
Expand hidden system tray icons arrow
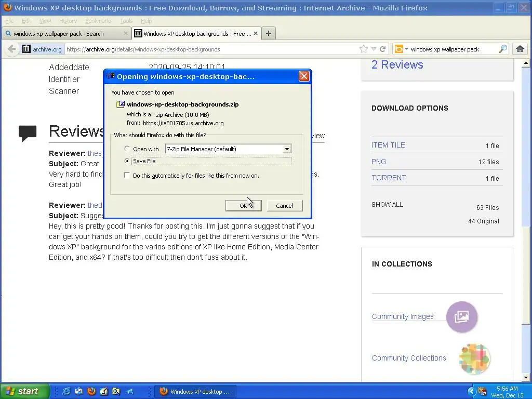[472, 392]
